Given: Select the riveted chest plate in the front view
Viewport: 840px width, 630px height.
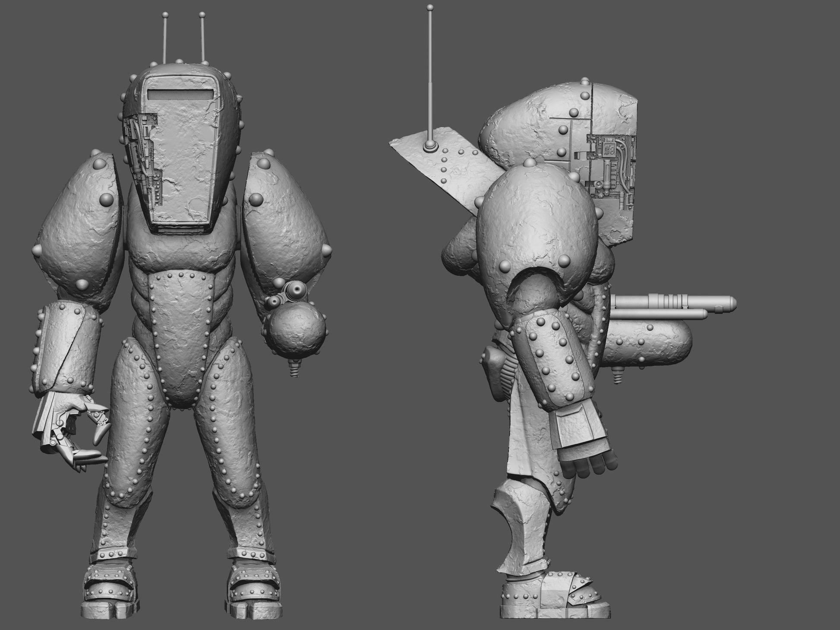Looking at the screenshot, I should coord(181,328).
